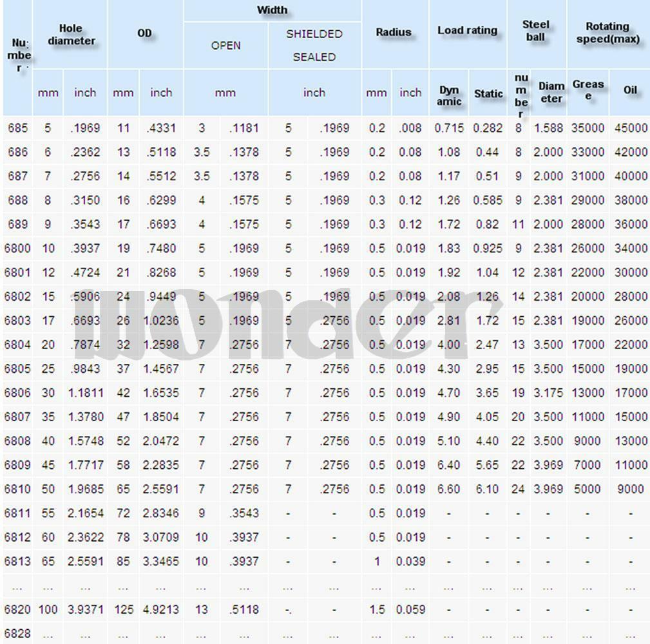Screen dimensions: 650x644
Task: Select bearing number 6828 row label
Action: (17, 634)
